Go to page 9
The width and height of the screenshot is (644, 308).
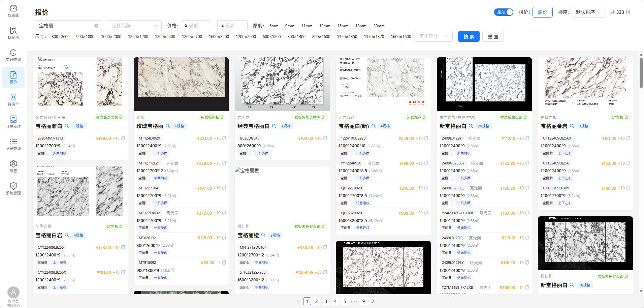tap(363, 301)
